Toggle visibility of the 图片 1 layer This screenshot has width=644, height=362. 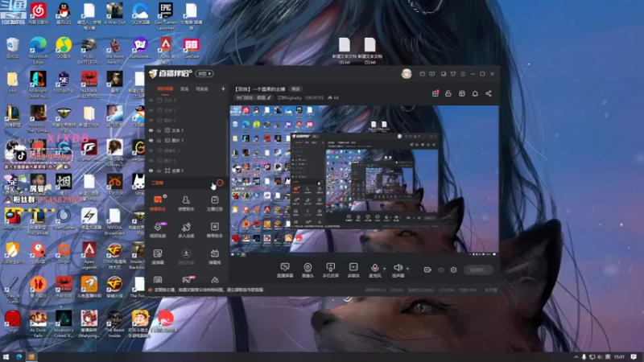151,140
